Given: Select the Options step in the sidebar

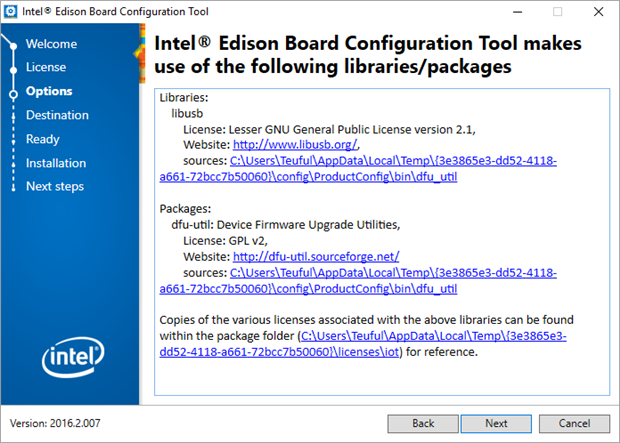Looking at the screenshot, I should pyautogui.click(x=49, y=91).
